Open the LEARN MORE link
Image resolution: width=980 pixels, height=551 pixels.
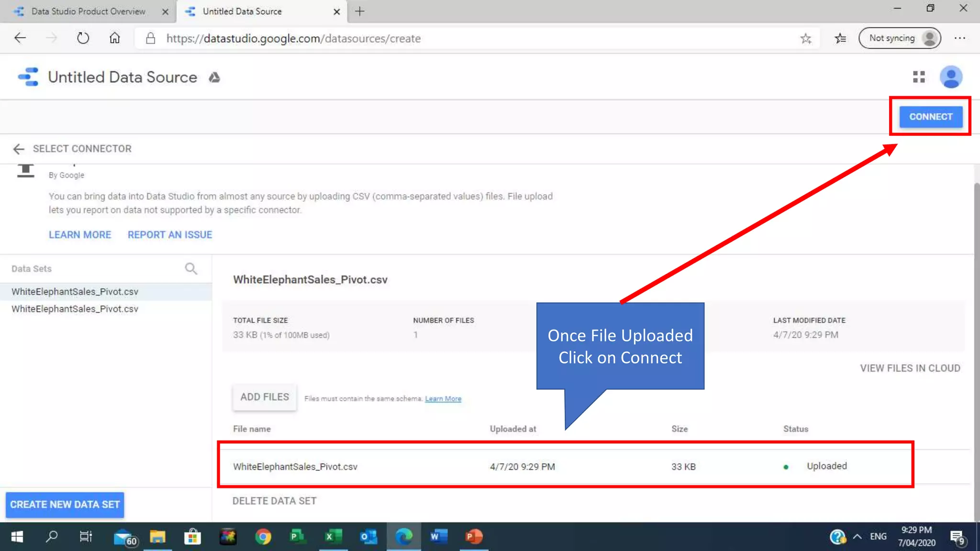point(80,235)
